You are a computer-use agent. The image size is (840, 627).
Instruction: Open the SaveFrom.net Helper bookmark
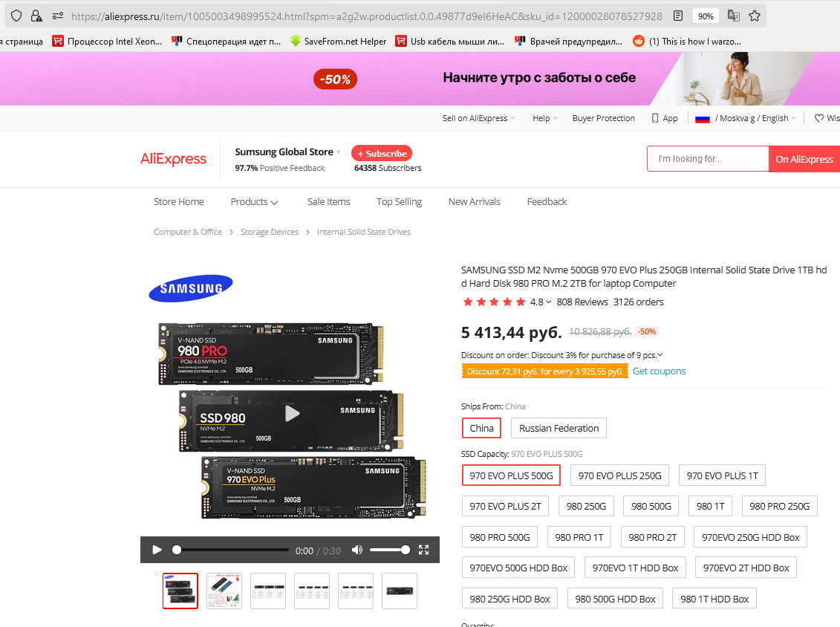tap(337, 42)
